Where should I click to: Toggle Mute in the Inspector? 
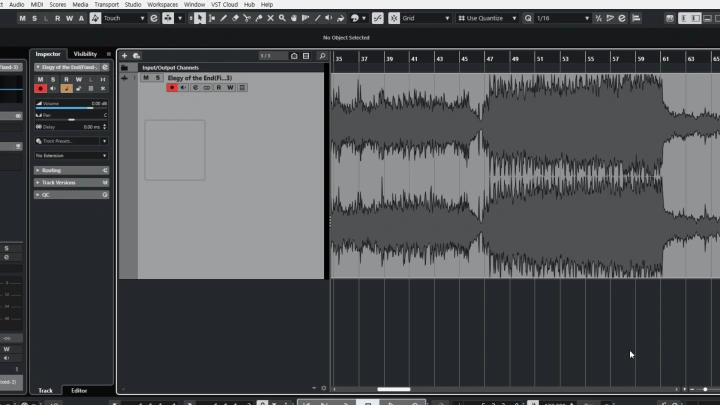click(40, 79)
